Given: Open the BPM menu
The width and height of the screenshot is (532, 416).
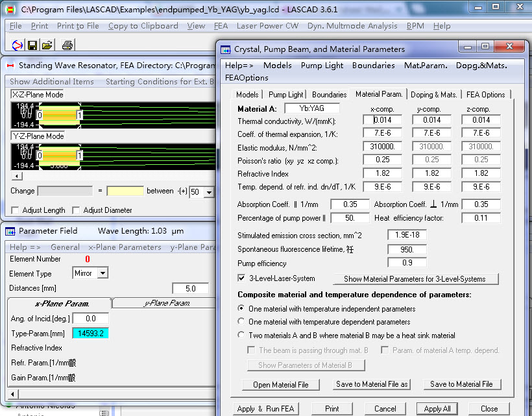Looking at the screenshot, I should (x=415, y=26).
